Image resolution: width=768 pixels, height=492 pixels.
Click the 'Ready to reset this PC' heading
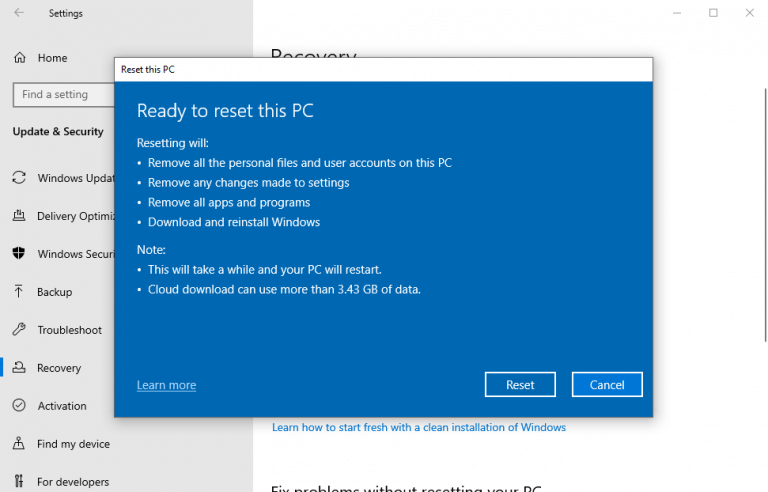pyautogui.click(x=225, y=111)
